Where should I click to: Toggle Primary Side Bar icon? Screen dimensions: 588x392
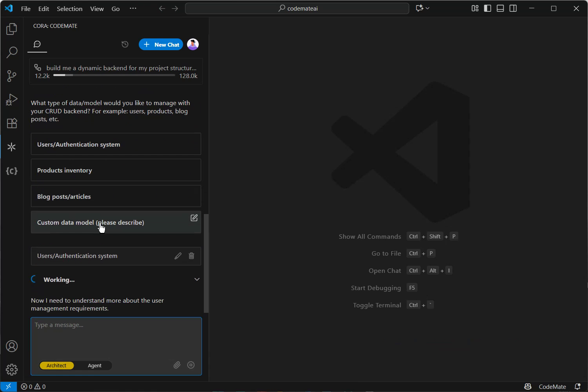tap(488, 8)
